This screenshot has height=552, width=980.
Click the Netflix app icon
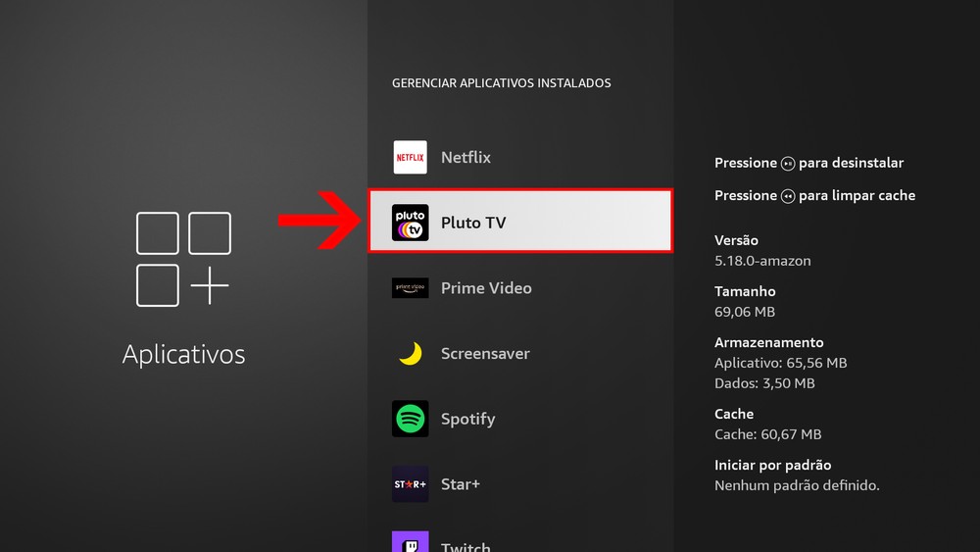[x=410, y=157]
